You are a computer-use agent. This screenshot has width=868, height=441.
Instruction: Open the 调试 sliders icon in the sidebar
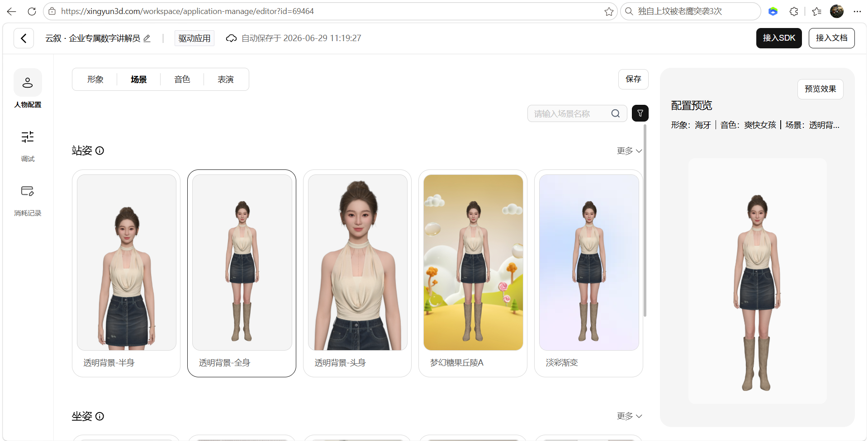coord(28,137)
